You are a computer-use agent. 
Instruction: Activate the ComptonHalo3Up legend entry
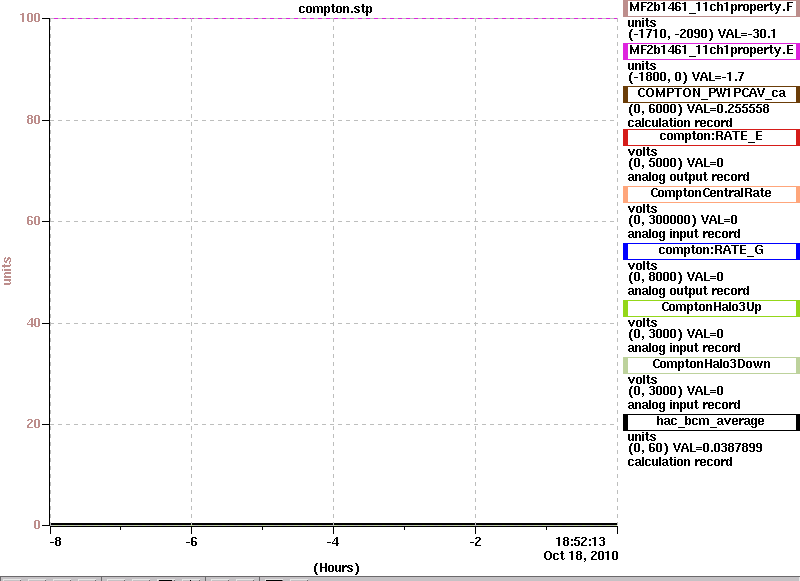click(711, 308)
